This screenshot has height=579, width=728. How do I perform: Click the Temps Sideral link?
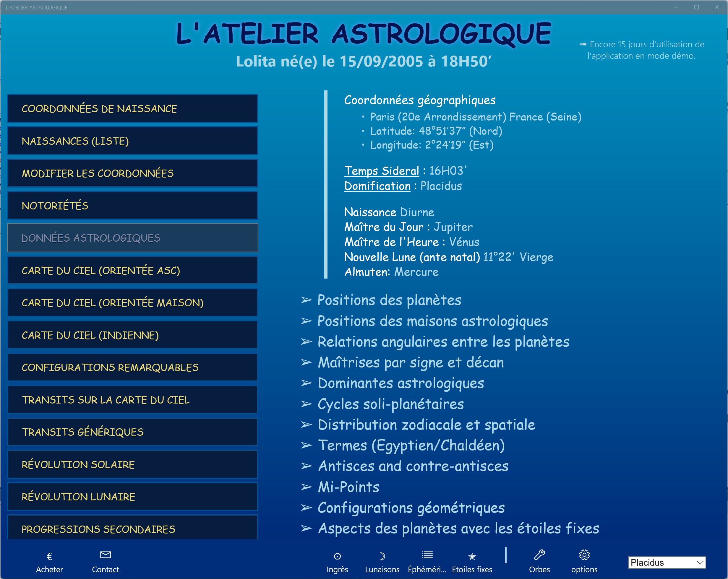click(x=381, y=171)
